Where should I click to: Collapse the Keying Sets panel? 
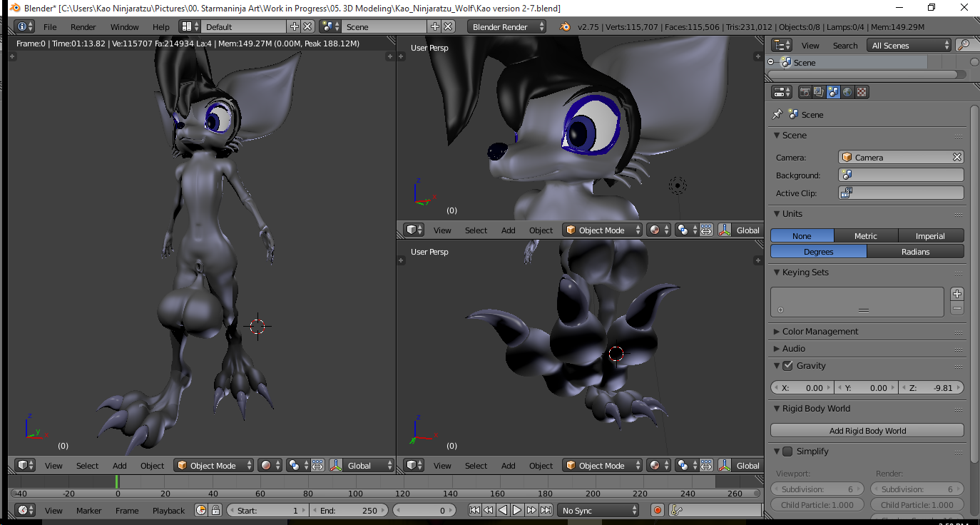tap(777, 272)
